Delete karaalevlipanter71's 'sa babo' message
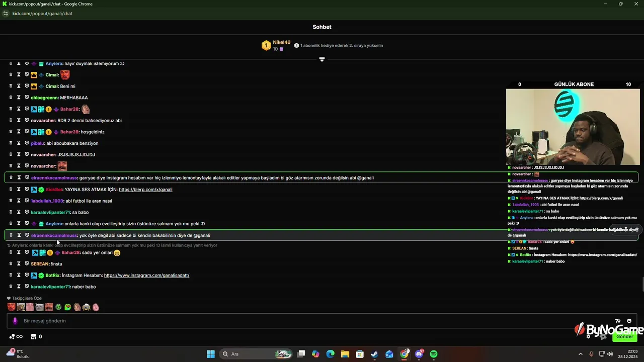This screenshot has width=644, height=362. coord(11,212)
